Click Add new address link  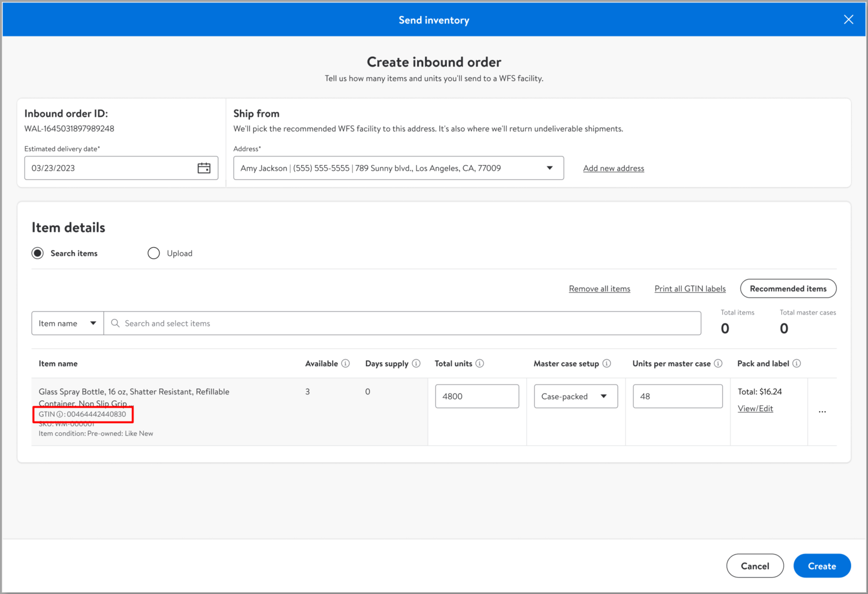(613, 168)
